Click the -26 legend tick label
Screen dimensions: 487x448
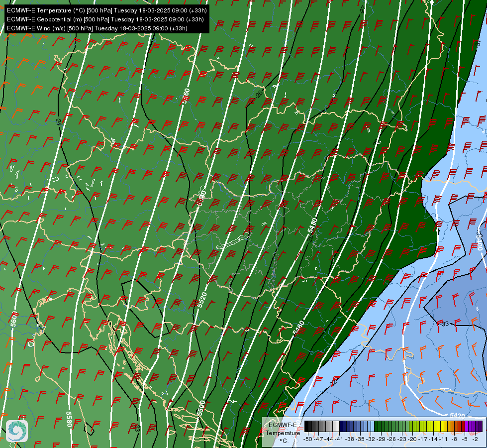pyautogui.click(x=391, y=439)
